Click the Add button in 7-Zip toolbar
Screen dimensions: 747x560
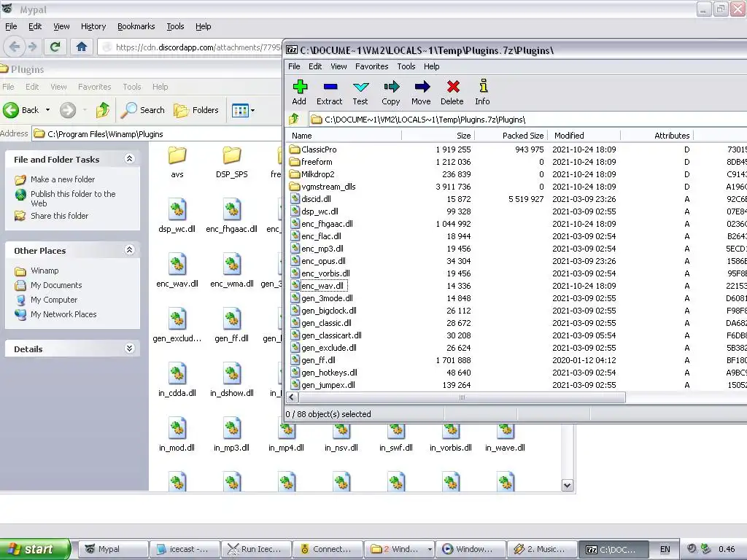299,93
